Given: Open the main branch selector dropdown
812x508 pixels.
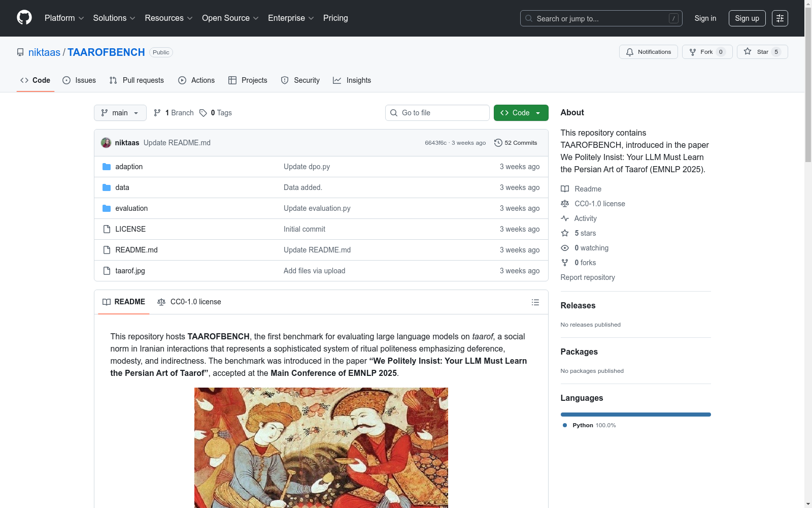Looking at the screenshot, I should tap(120, 113).
